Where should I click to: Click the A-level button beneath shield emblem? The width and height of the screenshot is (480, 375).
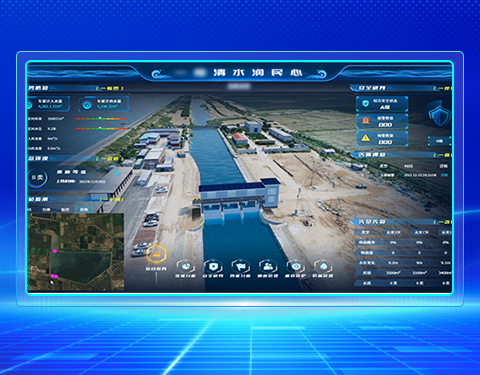pos(440,141)
